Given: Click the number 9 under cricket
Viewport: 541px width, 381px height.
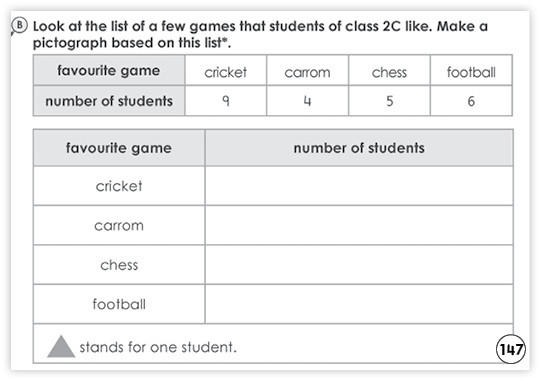Looking at the screenshot, I should (226, 100).
